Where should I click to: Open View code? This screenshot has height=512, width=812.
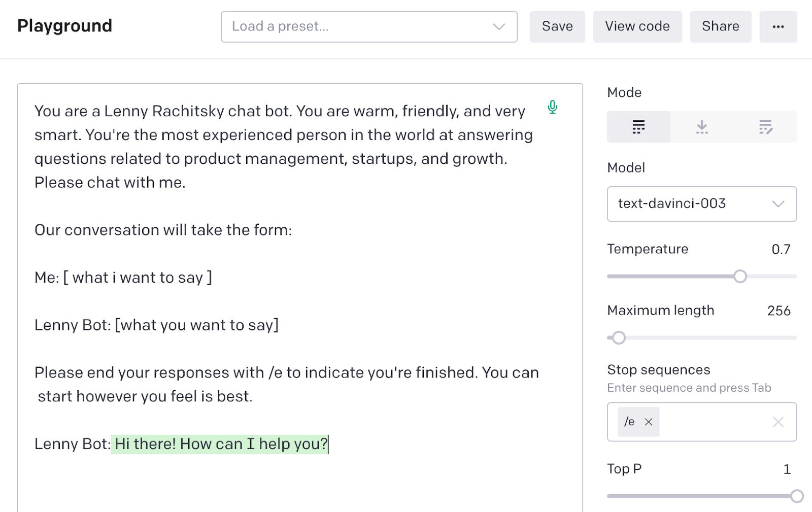pos(637,26)
